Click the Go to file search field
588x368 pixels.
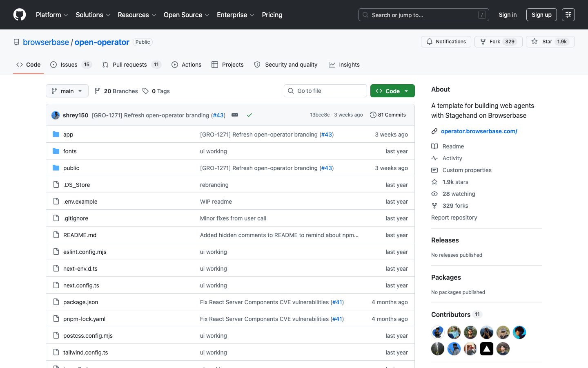click(325, 91)
